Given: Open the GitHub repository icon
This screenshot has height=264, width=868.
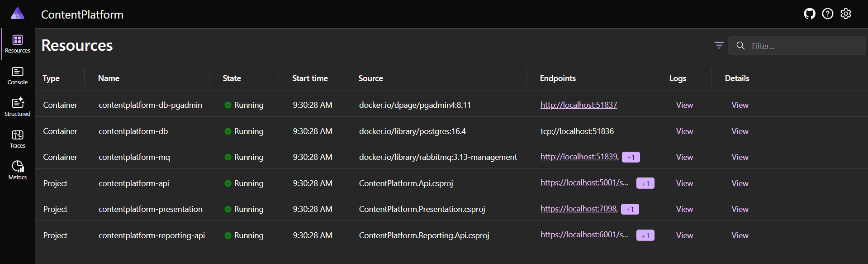Looking at the screenshot, I should pos(810,14).
